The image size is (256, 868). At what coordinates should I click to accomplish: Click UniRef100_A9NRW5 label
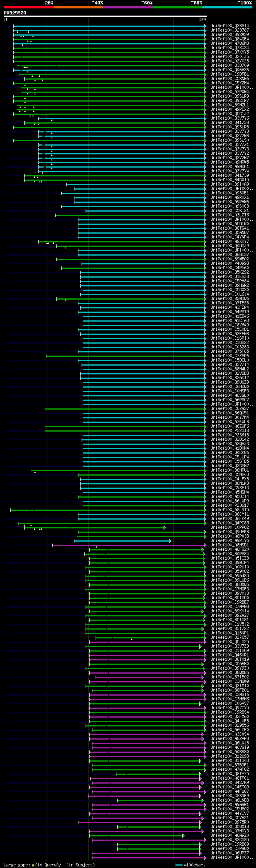(x=230, y=162)
